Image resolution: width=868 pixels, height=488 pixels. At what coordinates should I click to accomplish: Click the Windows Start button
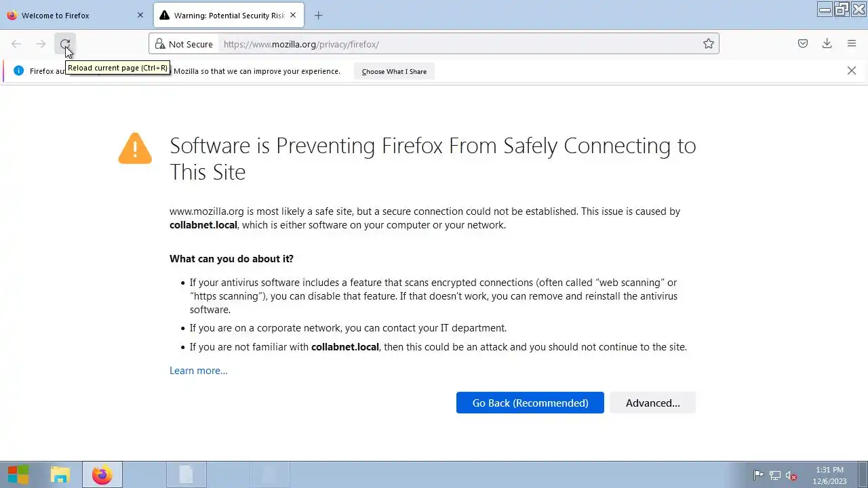18,475
